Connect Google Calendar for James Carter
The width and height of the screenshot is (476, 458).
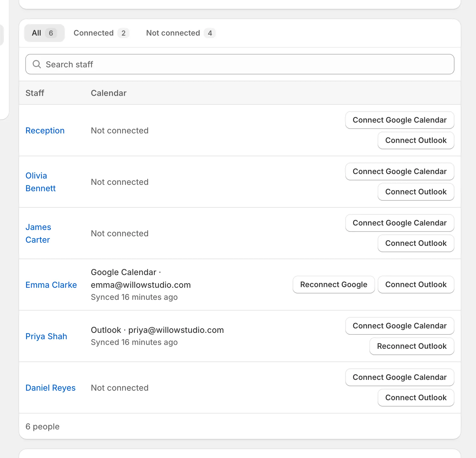(x=400, y=223)
